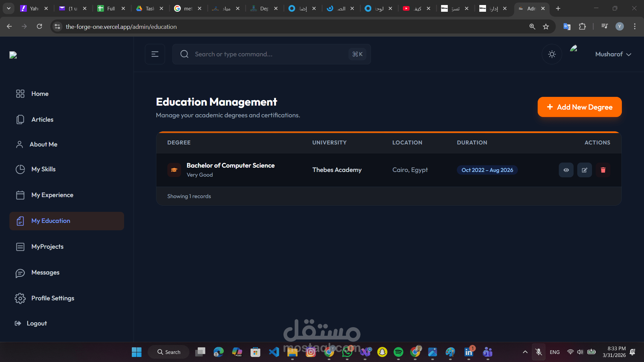The image size is (644, 362).
Task: Toggle the light/dark theme sun icon
Action: point(552,54)
